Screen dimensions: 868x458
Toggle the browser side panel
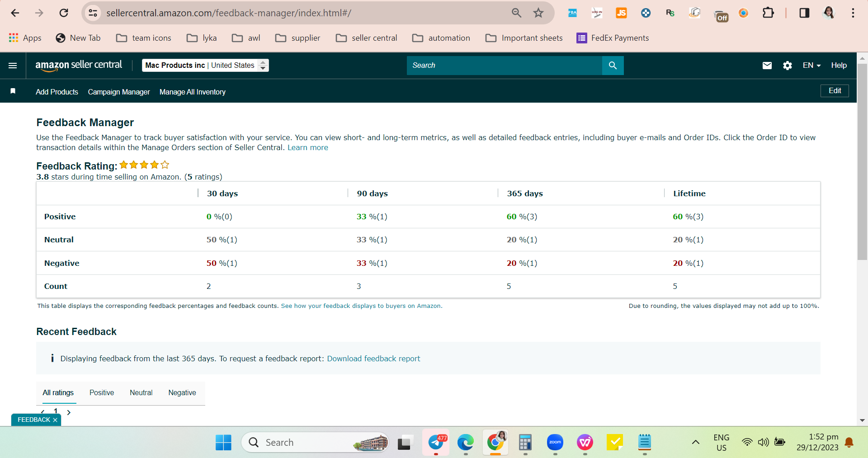(804, 13)
